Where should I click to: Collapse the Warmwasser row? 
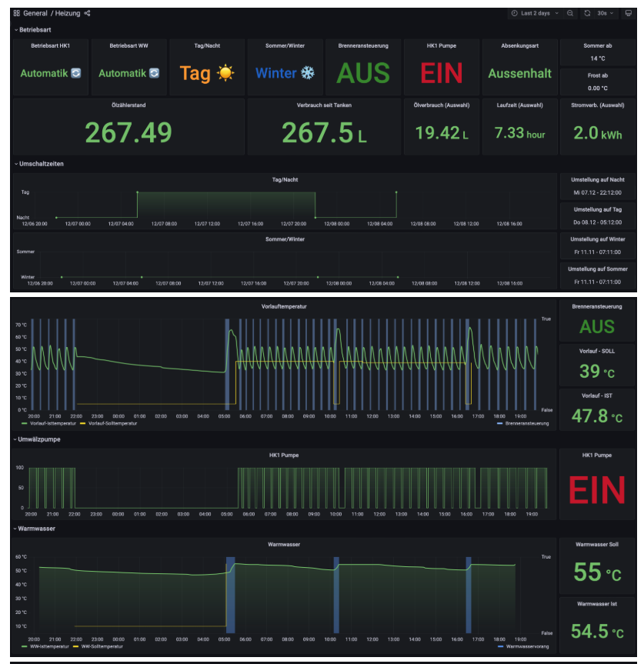[x=37, y=529]
